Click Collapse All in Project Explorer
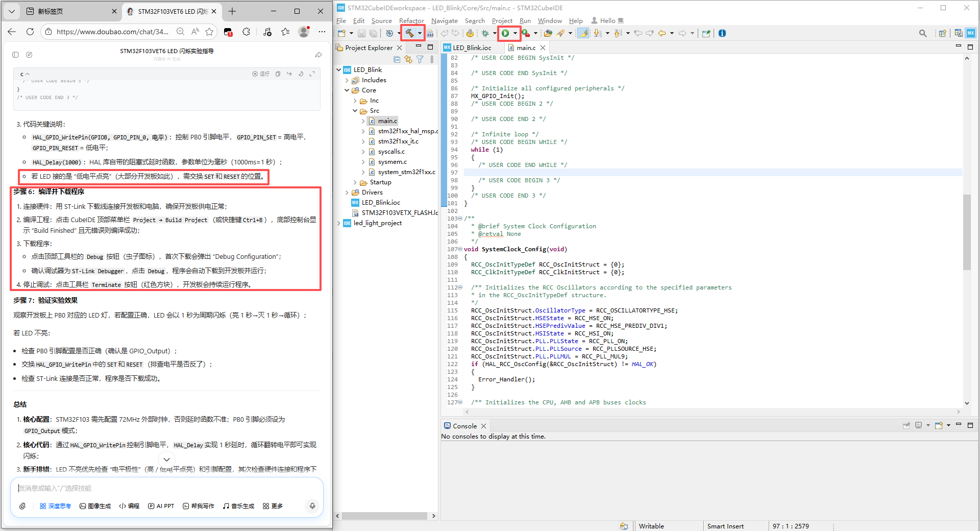 point(397,60)
